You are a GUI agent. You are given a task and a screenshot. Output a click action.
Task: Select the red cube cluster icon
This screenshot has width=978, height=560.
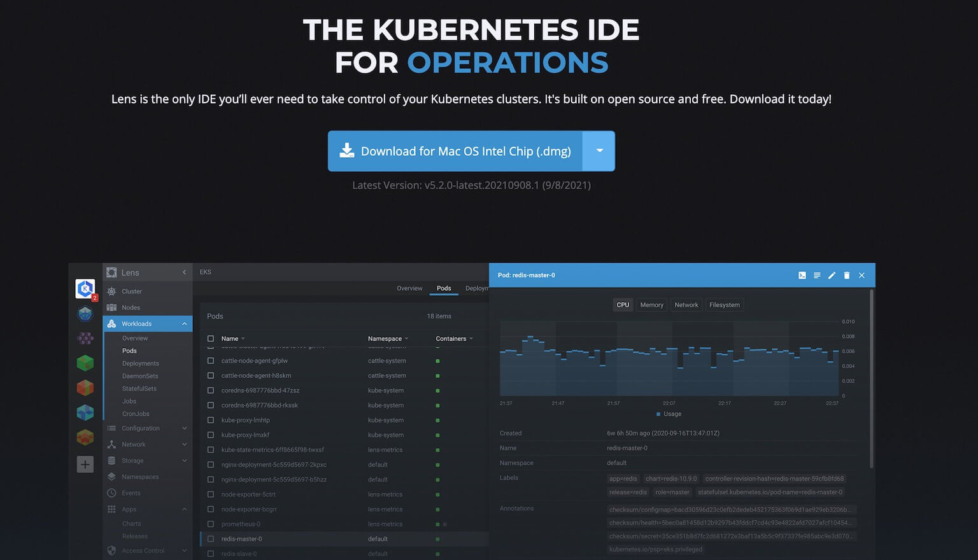85,388
